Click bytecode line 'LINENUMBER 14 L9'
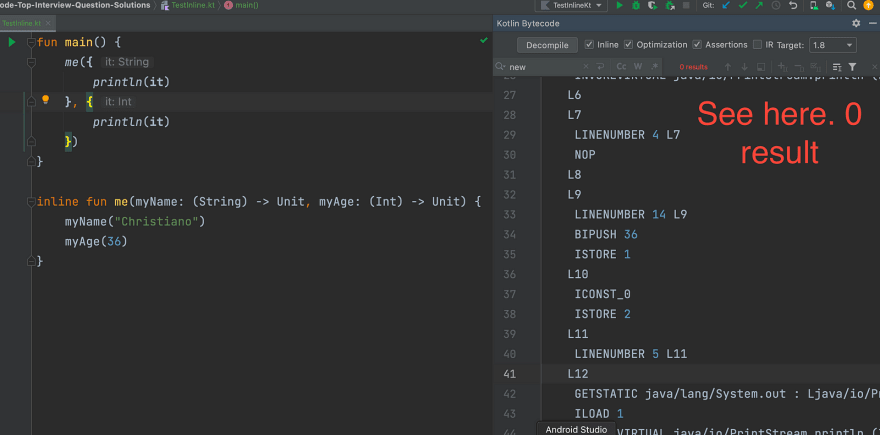This screenshot has width=880, height=435. 631,214
